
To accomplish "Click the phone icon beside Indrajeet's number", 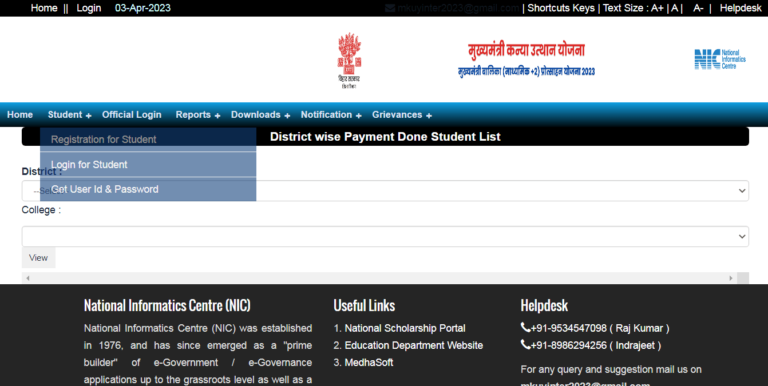I will click(x=525, y=345).
